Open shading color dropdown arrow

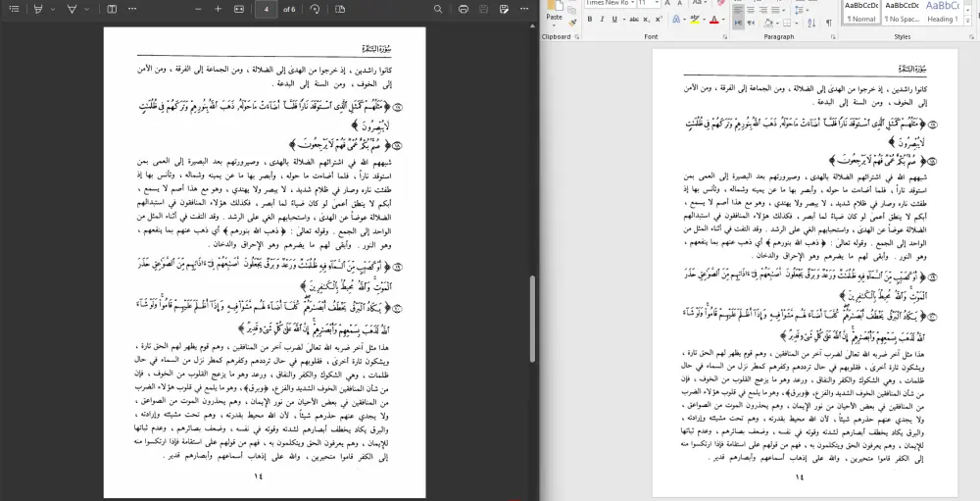[777, 23]
